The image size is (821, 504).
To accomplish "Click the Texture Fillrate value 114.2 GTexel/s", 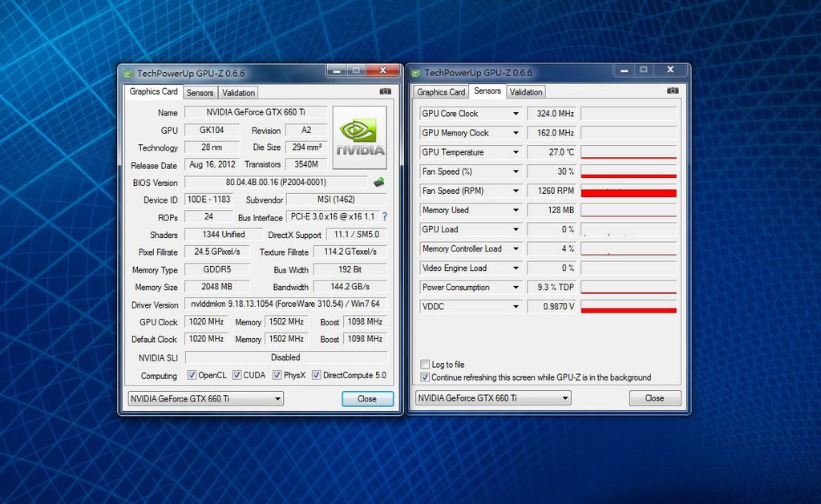I will pyautogui.click(x=350, y=252).
